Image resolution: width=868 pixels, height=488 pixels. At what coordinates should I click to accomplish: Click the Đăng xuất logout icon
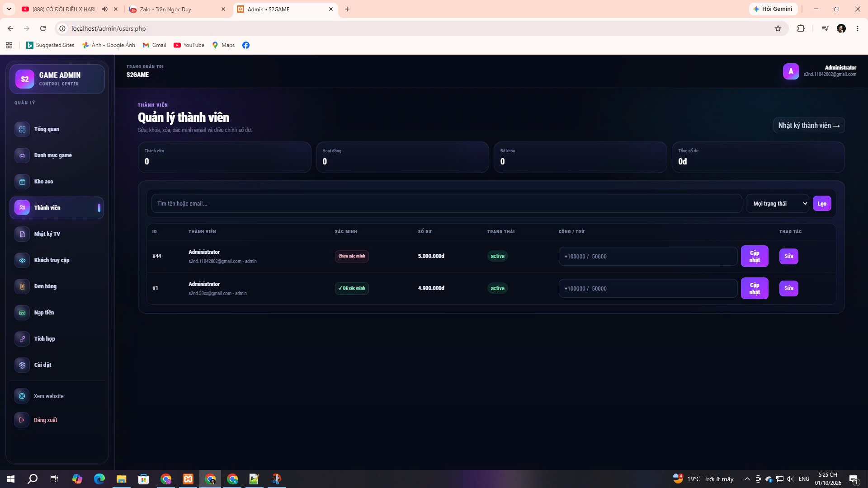[x=22, y=420]
